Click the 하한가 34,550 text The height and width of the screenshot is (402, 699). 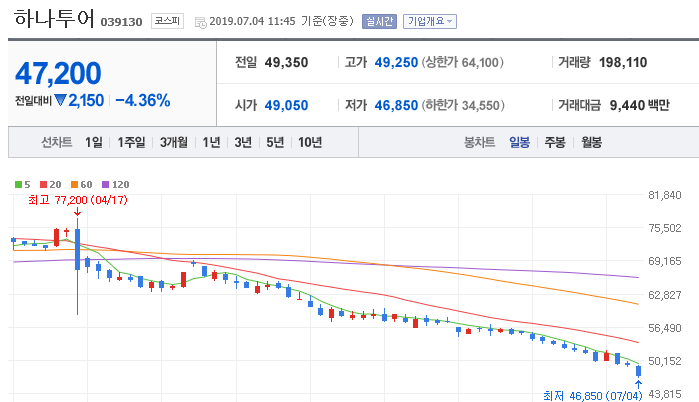463,106
